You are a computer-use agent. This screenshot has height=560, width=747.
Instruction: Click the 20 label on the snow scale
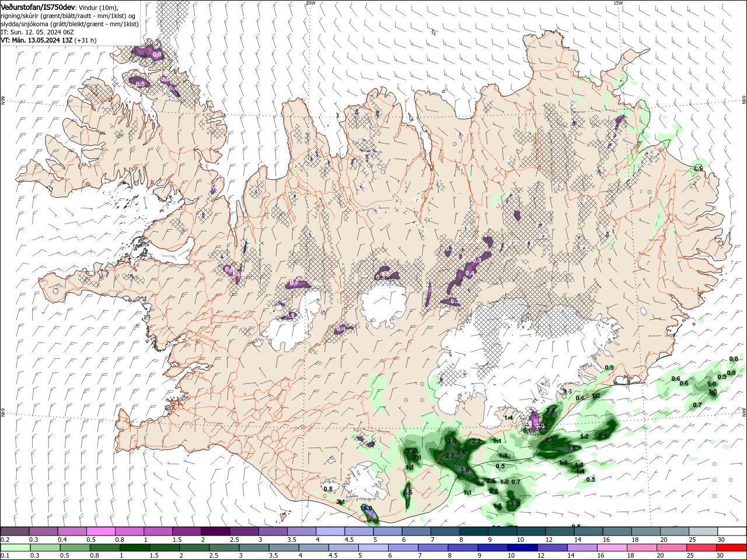click(x=664, y=540)
